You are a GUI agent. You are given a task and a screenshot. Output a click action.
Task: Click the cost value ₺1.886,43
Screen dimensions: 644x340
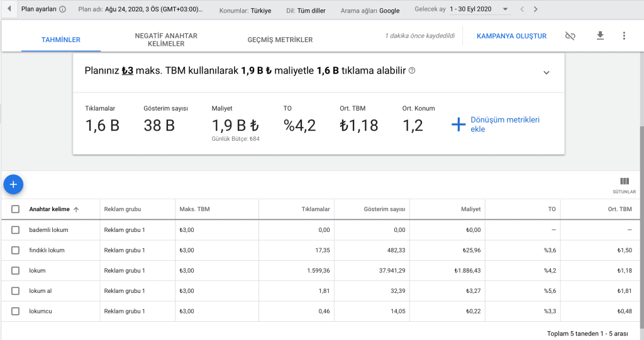(467, 271)
